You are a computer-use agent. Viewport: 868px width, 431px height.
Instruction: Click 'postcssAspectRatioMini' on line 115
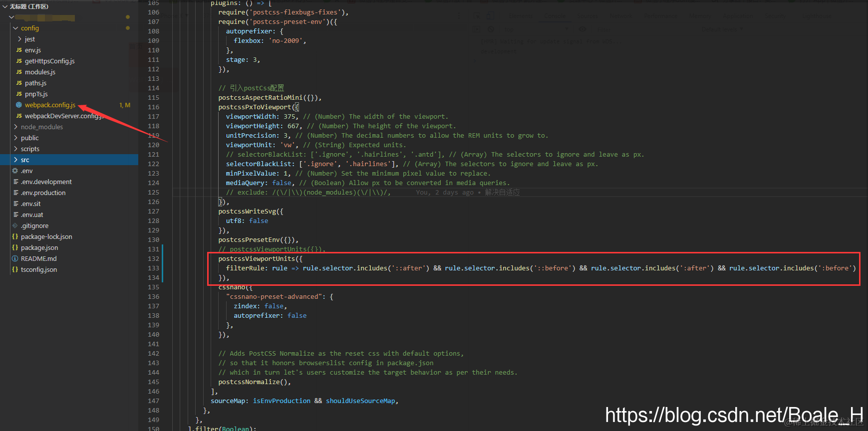click(260, 98)
